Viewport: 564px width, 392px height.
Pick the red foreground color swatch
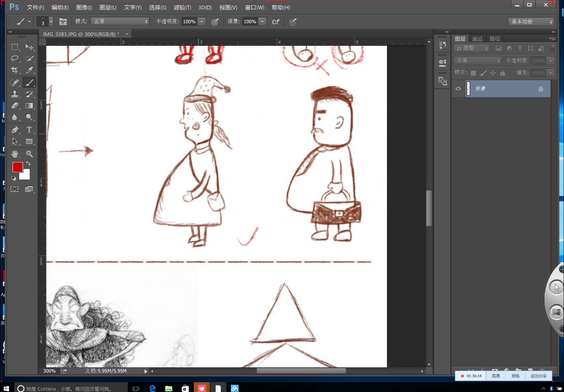(17, 167)
